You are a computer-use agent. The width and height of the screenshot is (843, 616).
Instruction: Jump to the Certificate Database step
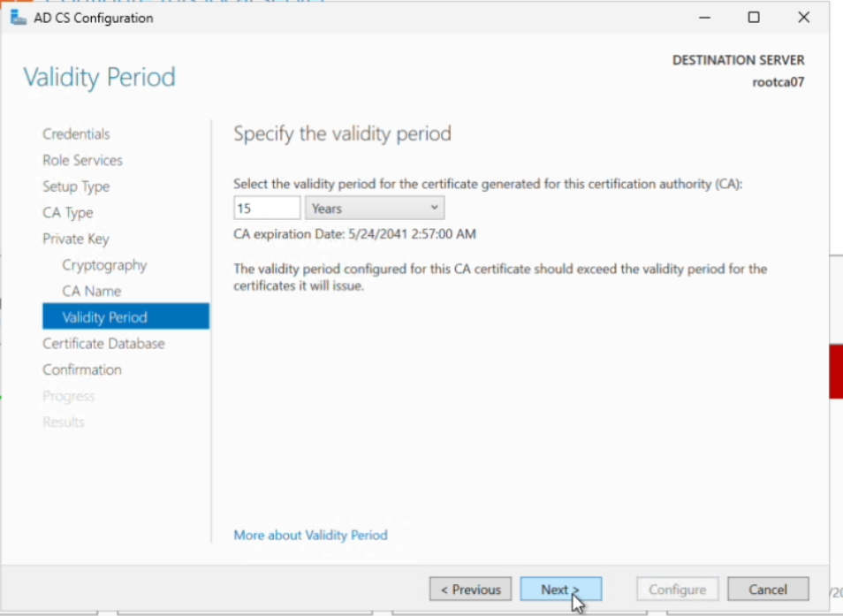pyautogui.click(x=103, y=344)
